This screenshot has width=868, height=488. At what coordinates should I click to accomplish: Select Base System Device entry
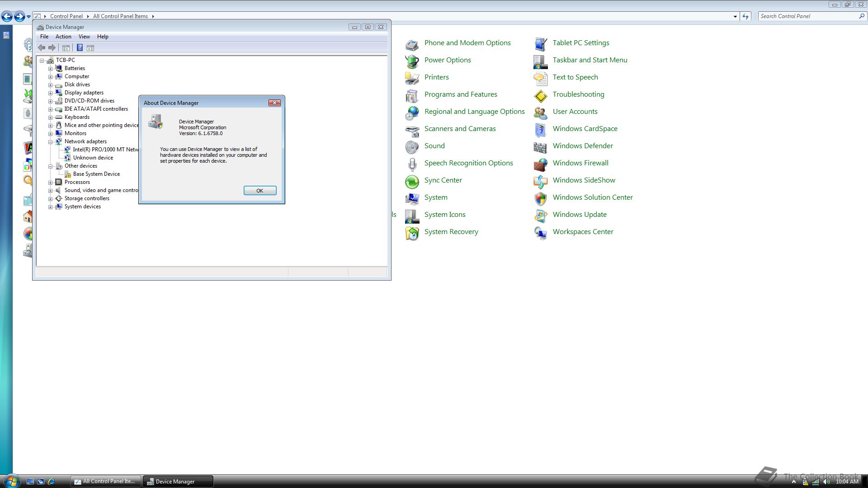point(96,174)
